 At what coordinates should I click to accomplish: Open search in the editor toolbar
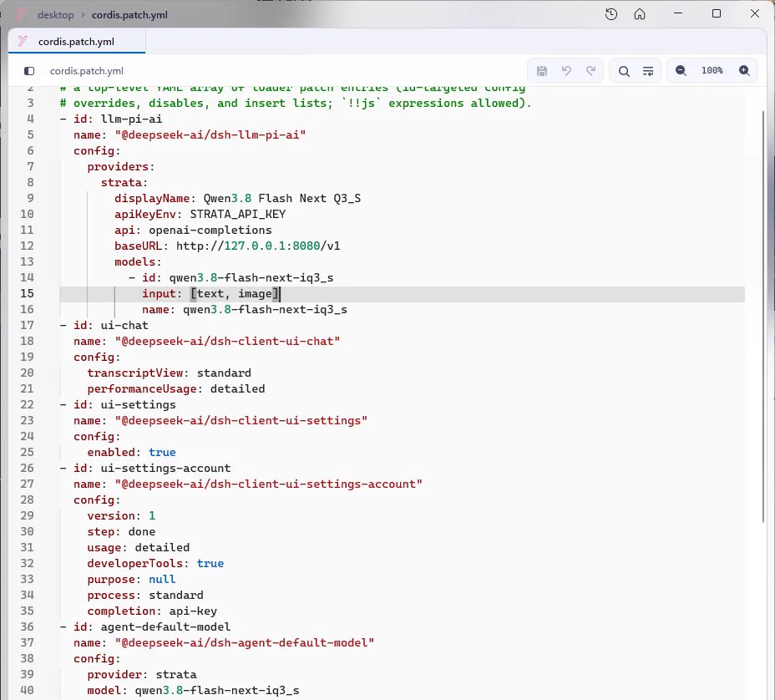[x=624, y=71]
